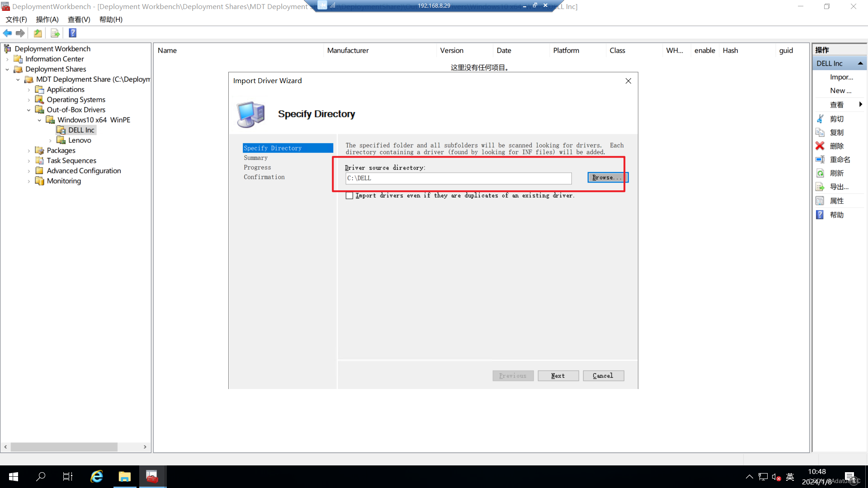Screen dimensions: 868x488
Task: Click the properties action icon
Action: 820,201
